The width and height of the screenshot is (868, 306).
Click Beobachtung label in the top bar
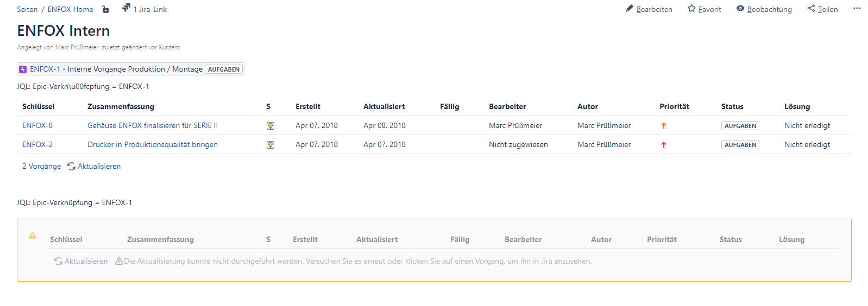pyautogui.click(x=769, y=9)
